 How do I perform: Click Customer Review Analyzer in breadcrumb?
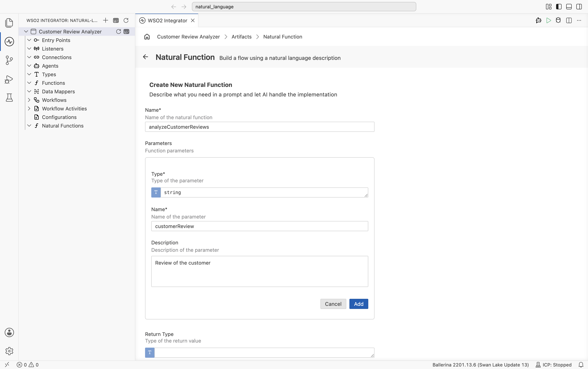(x=188, y=37)
